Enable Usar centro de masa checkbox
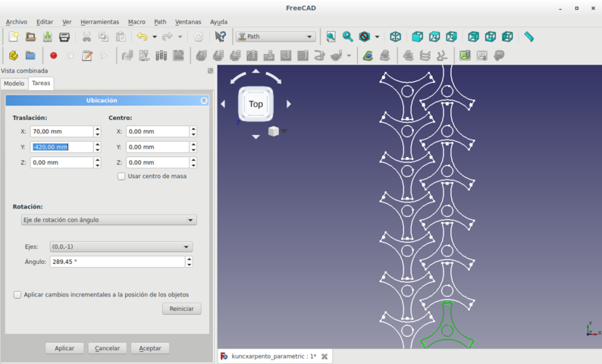Viewport: 602px width, 364px height. 121,176
